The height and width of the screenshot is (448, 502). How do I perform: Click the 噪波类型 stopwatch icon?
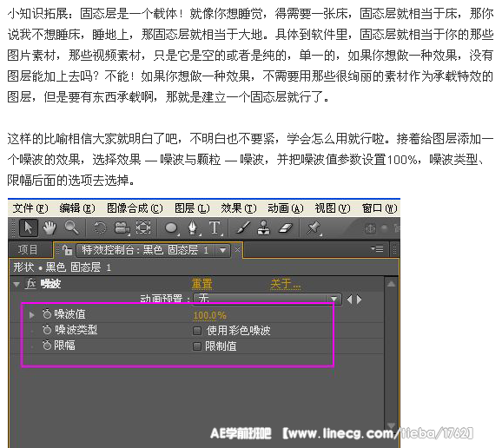pos(47,330)
